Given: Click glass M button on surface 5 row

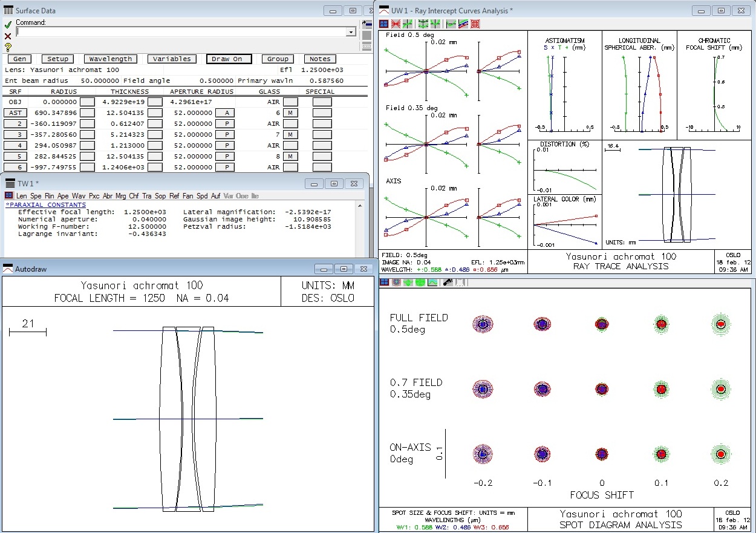Looking at the screenshot, I should pos(290,157).
